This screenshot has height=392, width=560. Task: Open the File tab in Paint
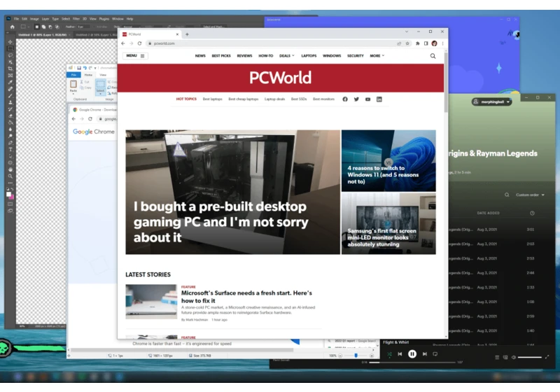[x=73, y=75]
